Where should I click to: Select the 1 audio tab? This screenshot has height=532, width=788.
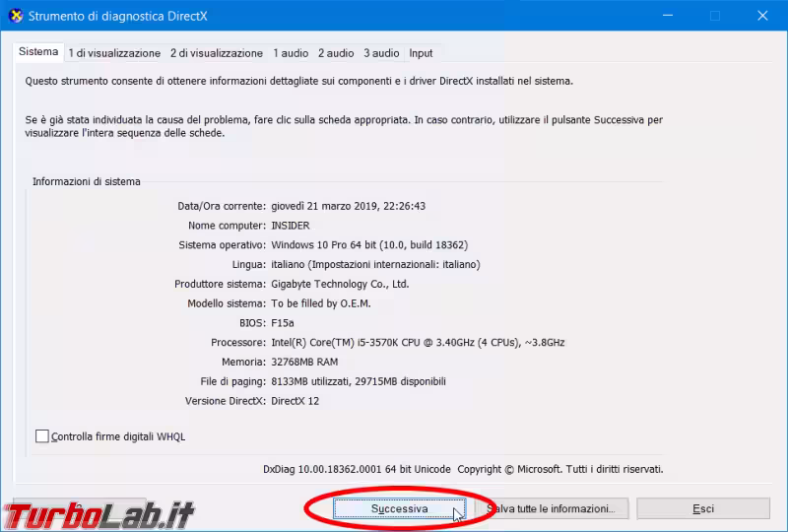[x=291, y=53]
